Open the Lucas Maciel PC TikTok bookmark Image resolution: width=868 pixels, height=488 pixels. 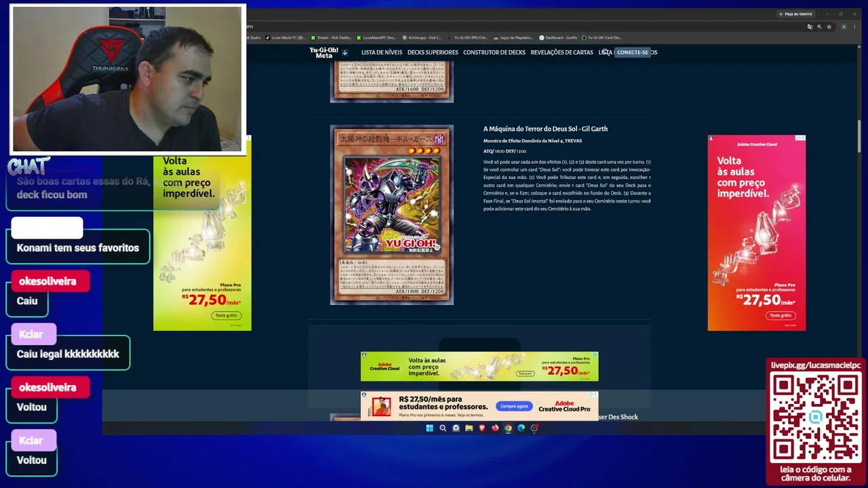click(x=285, y=37)
